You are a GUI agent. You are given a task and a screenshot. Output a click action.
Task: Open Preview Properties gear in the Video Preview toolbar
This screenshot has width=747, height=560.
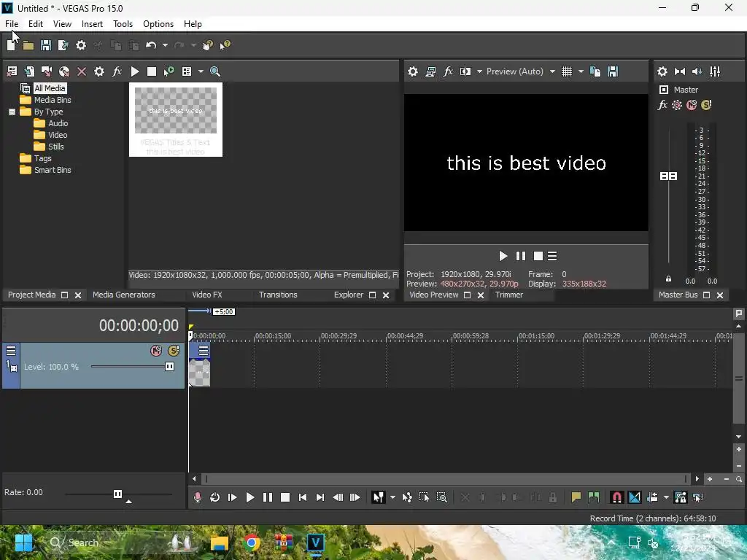pos(413,71)
